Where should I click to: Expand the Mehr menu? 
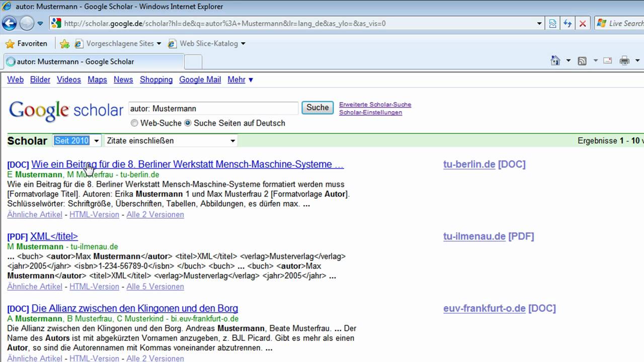tap(240, 79)
